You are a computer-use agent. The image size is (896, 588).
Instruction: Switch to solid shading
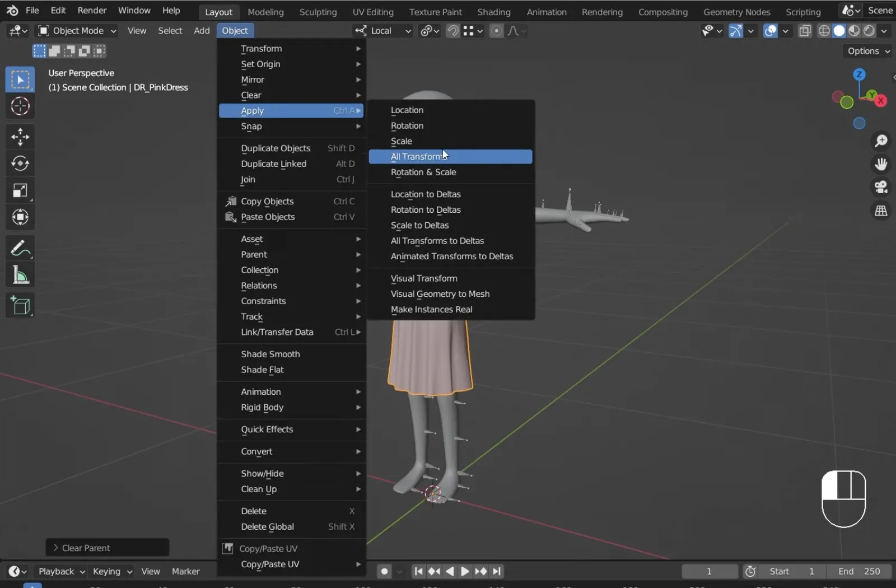tap(839, 31)
